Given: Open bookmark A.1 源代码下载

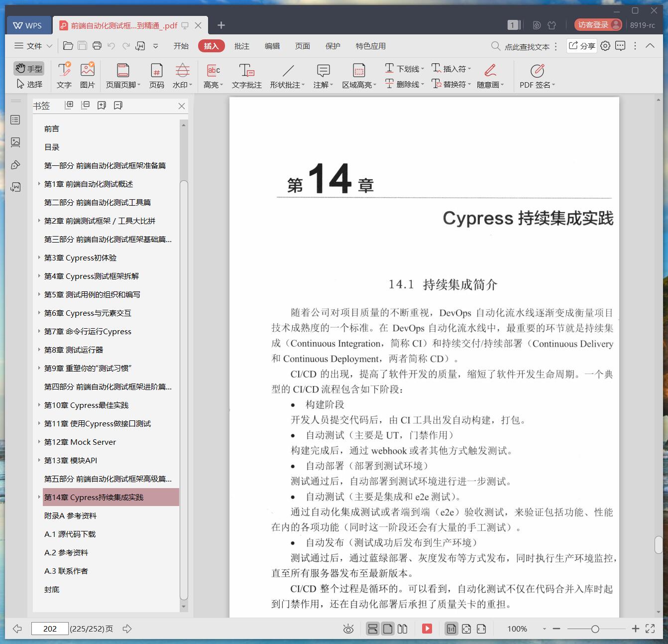Looking at the screenshot, I should (70, 534).
